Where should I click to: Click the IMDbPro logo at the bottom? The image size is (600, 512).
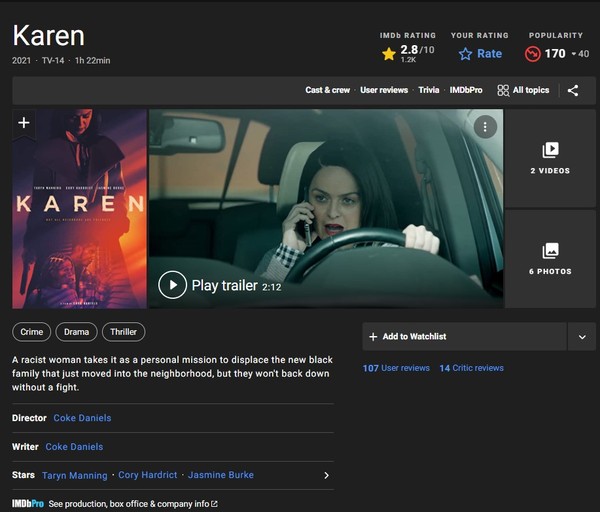point(28,504)
